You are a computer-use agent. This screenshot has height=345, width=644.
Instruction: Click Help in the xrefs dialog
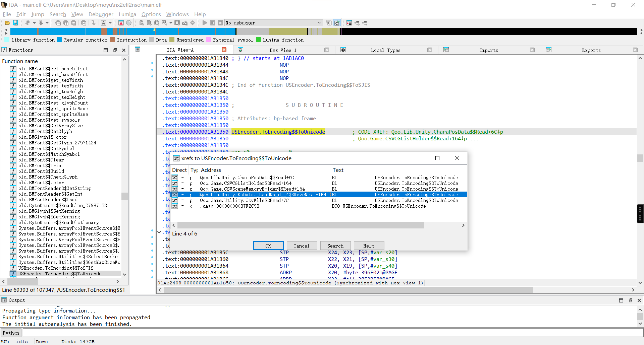tap(369, 246)
